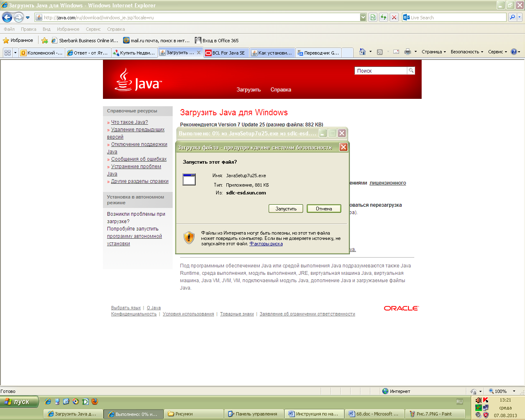The height and width of the screenshot is (420, 525).
Task: Open the Что такое Java? link
Action: (x=130, y=122)
